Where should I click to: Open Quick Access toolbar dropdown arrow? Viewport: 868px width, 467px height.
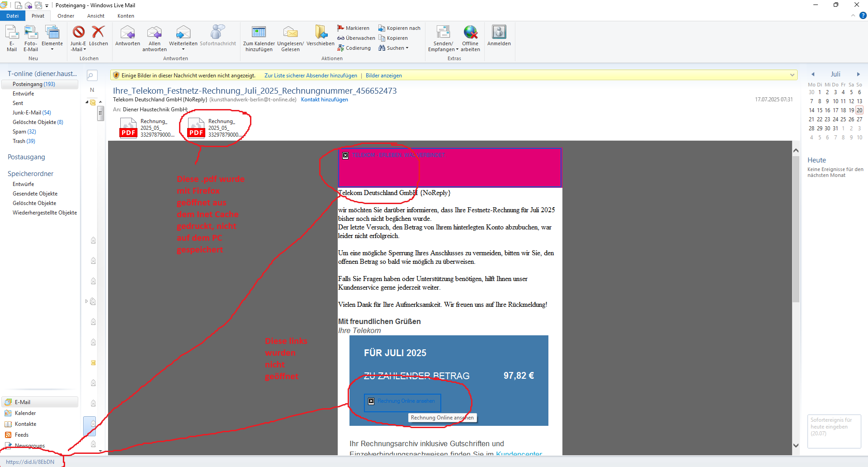(47, 6)
